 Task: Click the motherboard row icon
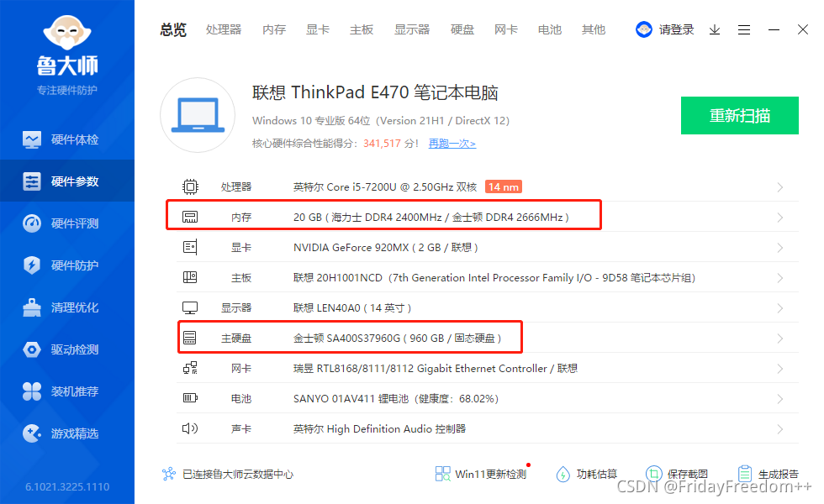click(190, 277)
